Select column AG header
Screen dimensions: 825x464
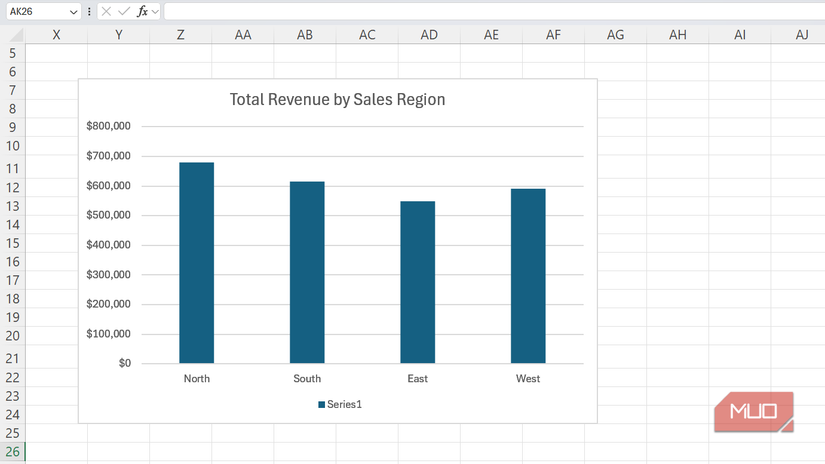tap(615, 35)
